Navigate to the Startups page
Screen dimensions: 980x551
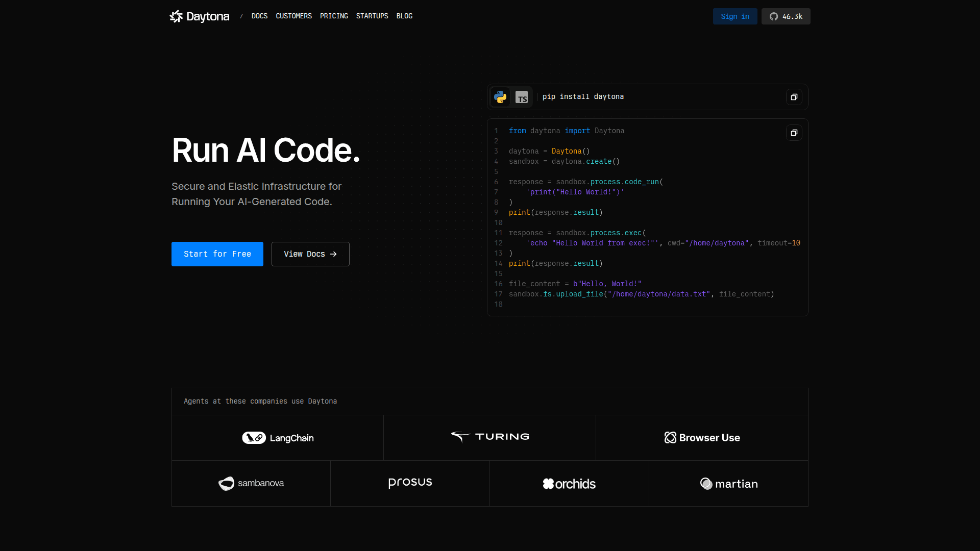pyautogui.click(x=372, y=16)
